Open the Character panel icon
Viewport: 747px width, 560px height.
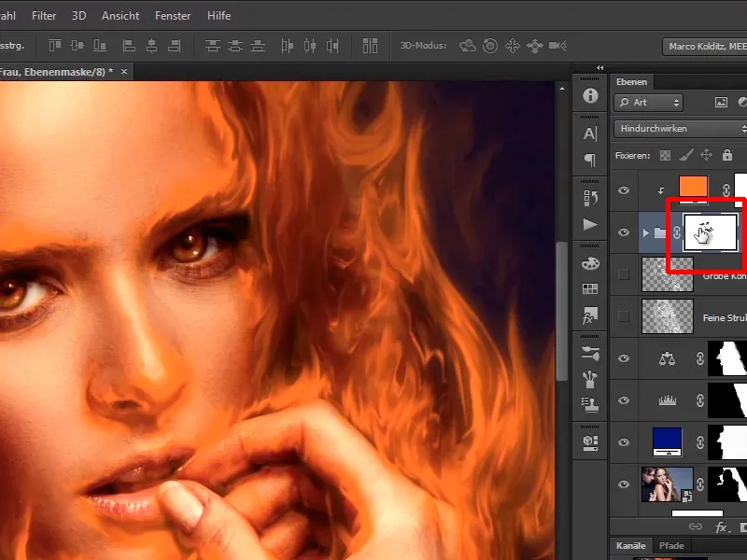(590, 133)
